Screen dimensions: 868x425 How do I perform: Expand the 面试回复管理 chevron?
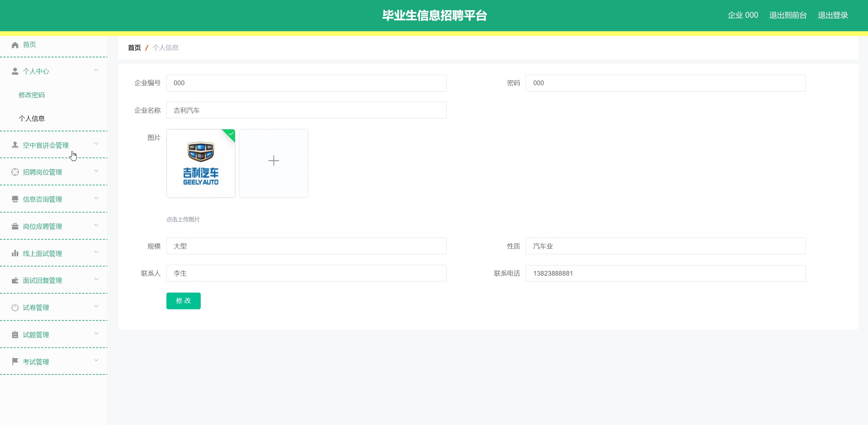coord(96,279)
